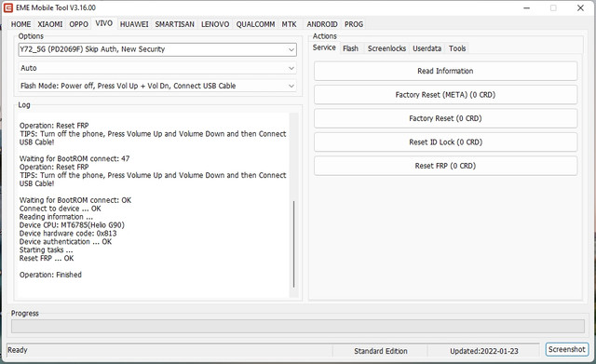The width and height of the screenshot is (596, 364).
Task: Click 'Updated:2022-01-23' status bar entry
Action: pos(484,351)
